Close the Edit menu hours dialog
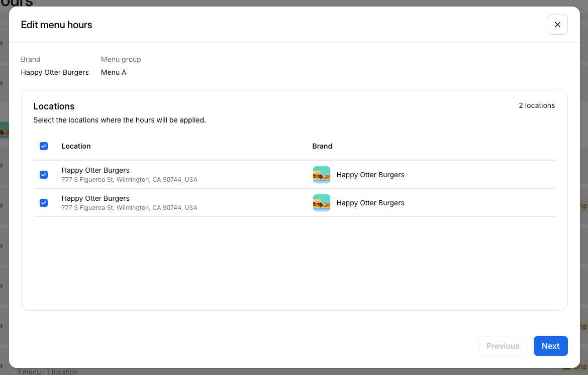588x375 pixels. coord(557,25)
